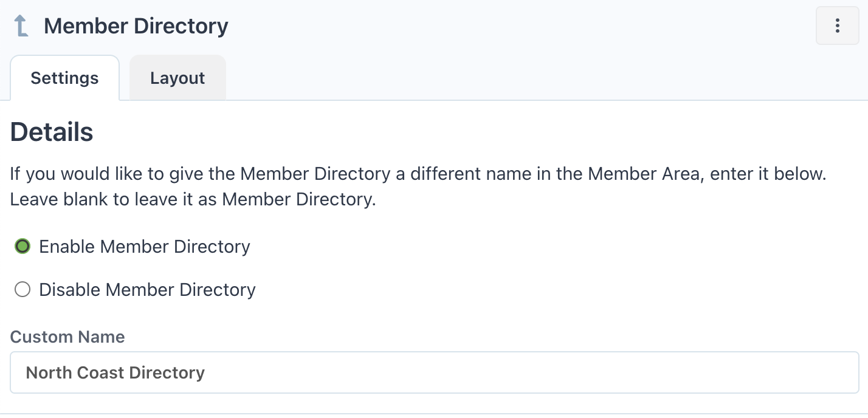Open the Layout tab
The image size is (868, 418).
coord(177,78)
